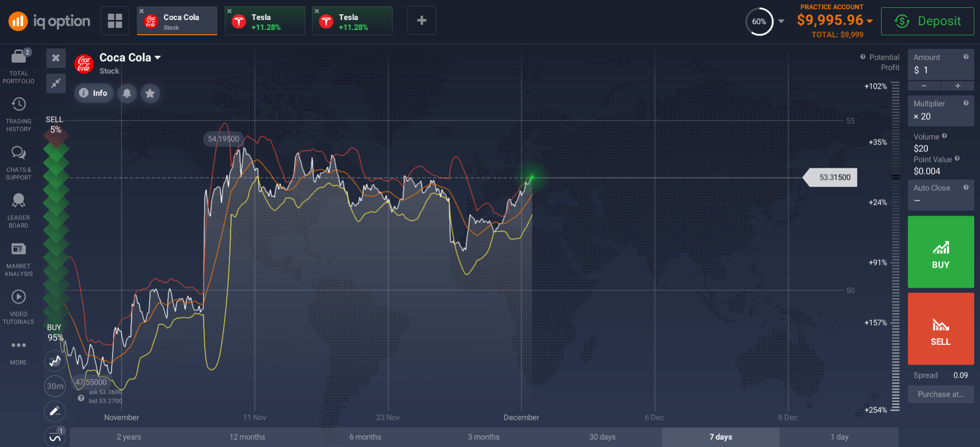The height and width of the screenshot is (447, 980).
Task: Open Market Analysis
Action: pyautogui.click(x=18, y=259)
